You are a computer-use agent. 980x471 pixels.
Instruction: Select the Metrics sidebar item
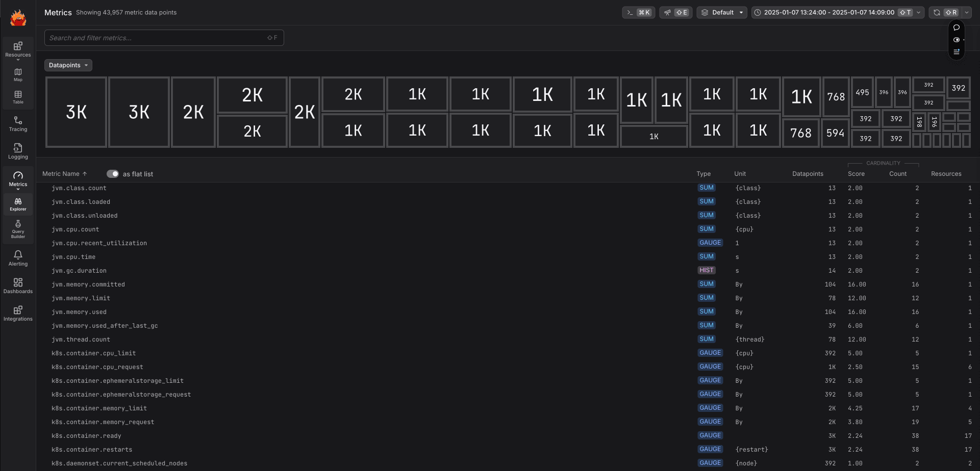[x=18, y=179]
